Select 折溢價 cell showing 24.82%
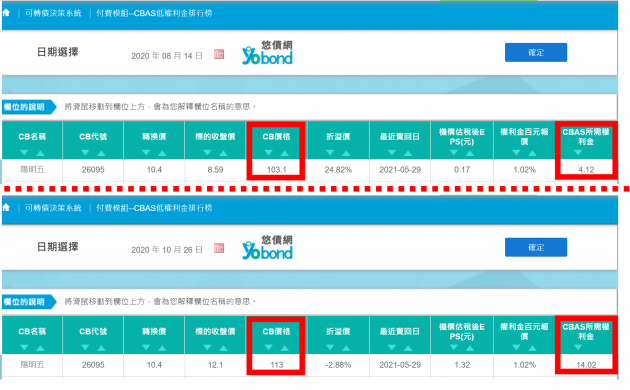 tap(338, 169)
